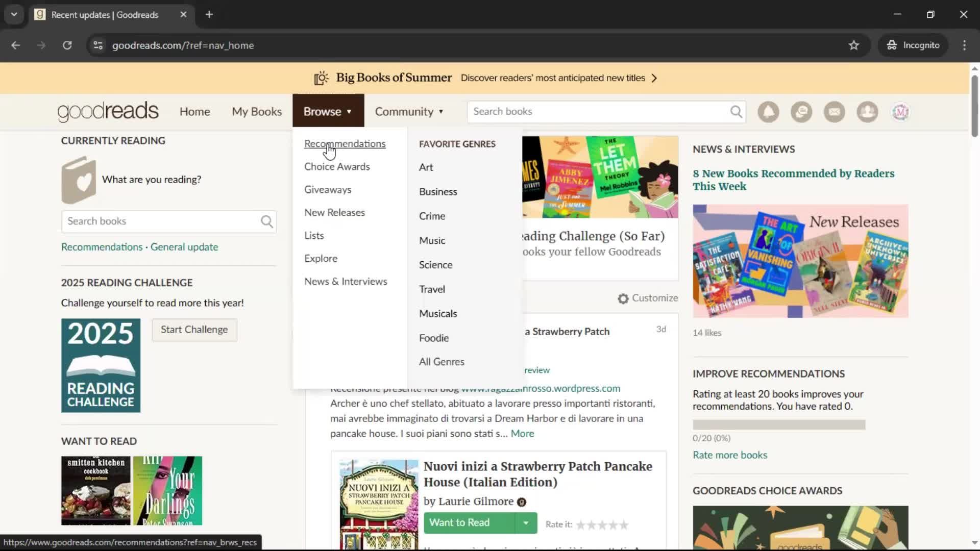Select Recommendations in Browse menu
The width and height of the screenshot is (980, 551).
click(345, 144)
